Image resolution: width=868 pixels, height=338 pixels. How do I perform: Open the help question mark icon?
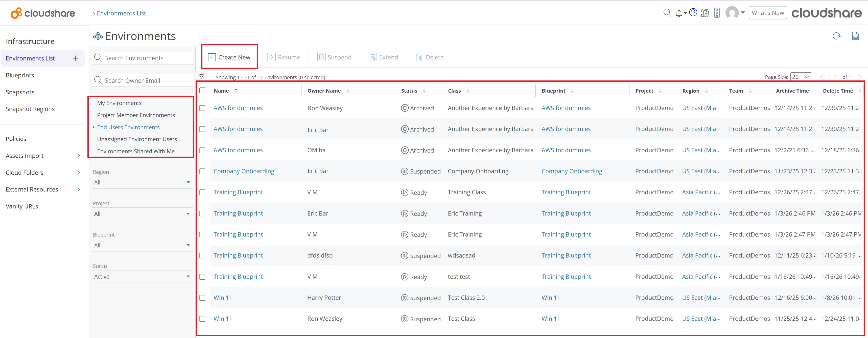693,12
